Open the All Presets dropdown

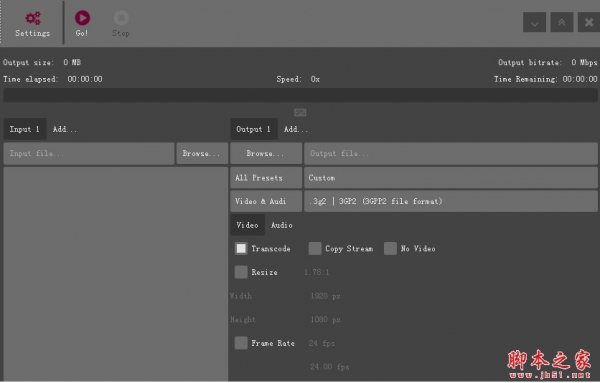[x=266, y=178]
